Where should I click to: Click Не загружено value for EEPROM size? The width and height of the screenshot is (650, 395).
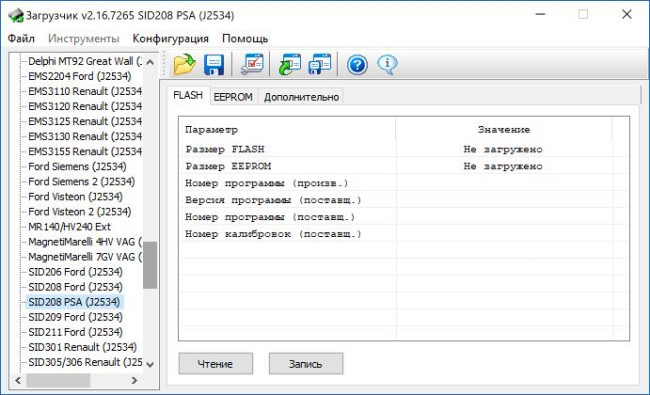click(503, 166)
